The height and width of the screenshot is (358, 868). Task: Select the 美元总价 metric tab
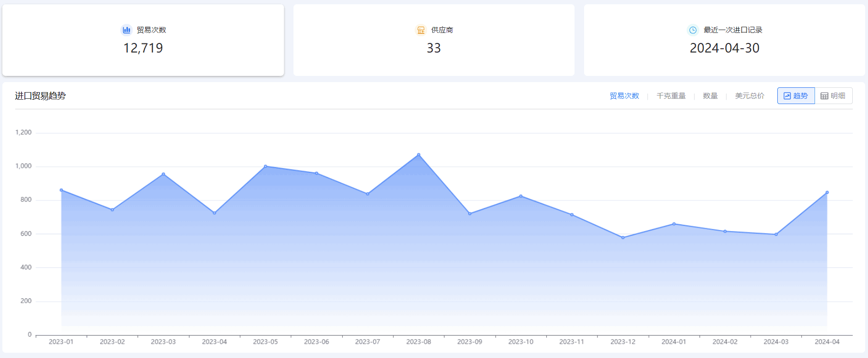(x=750, y=96)
